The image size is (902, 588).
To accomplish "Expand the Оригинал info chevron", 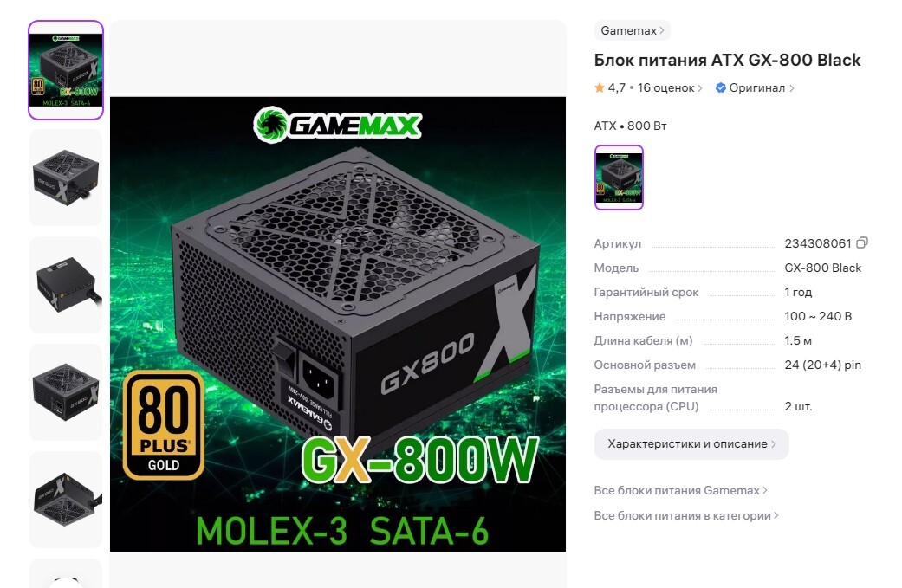I will [792, 88].
